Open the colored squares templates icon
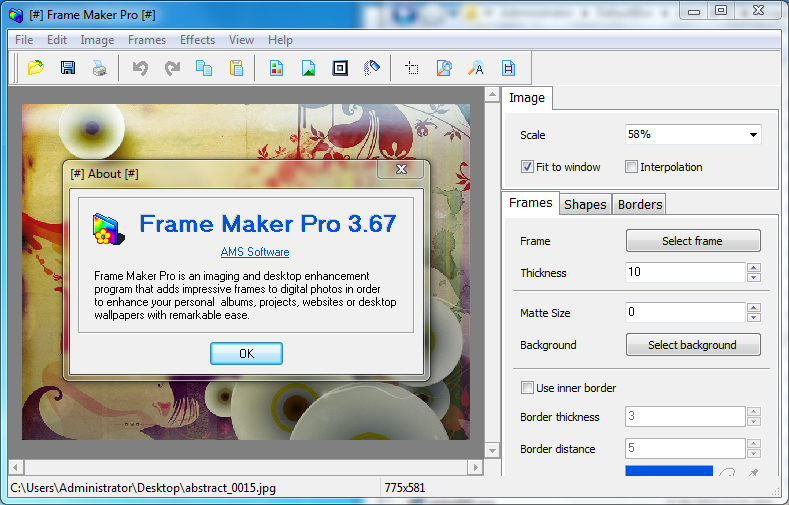Image resolution: width=789 pixels, height=505 pixels. click(276, 67)
